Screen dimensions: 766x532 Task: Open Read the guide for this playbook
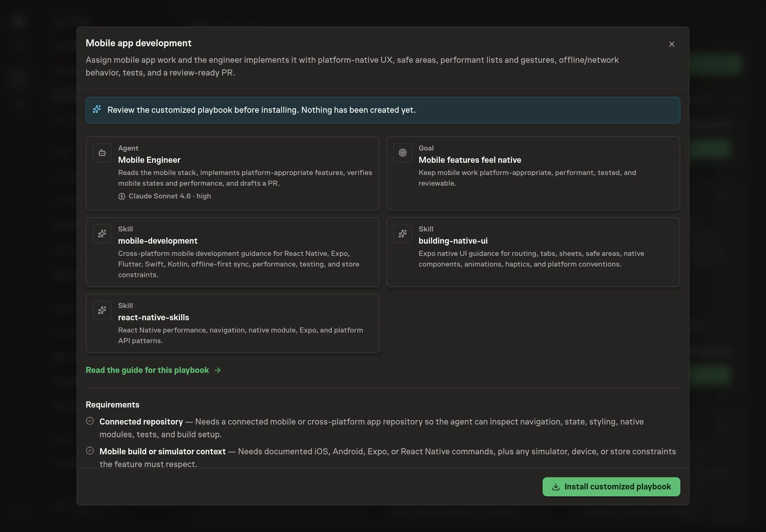[x=153, y=370]
